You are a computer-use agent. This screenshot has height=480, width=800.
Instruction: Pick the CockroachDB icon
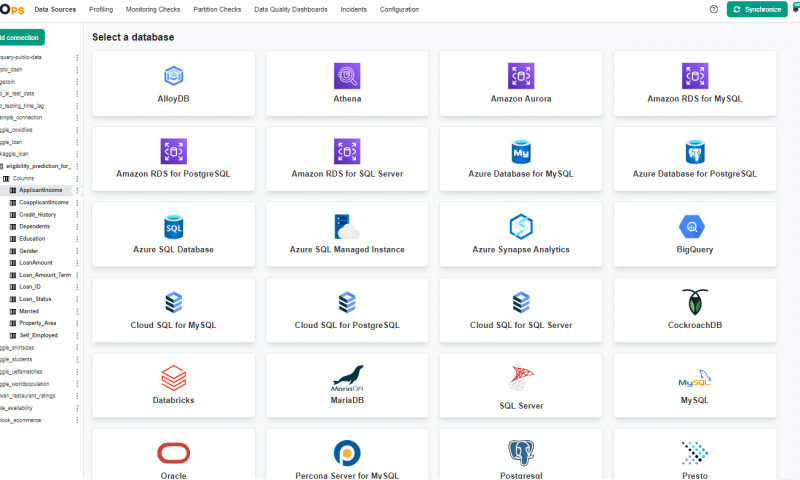coord(695,302)
